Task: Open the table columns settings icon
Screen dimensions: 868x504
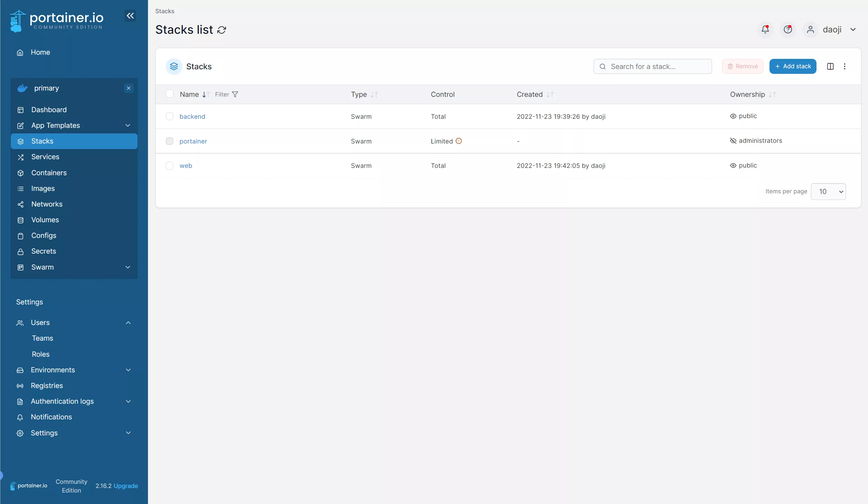Action: 830,67
